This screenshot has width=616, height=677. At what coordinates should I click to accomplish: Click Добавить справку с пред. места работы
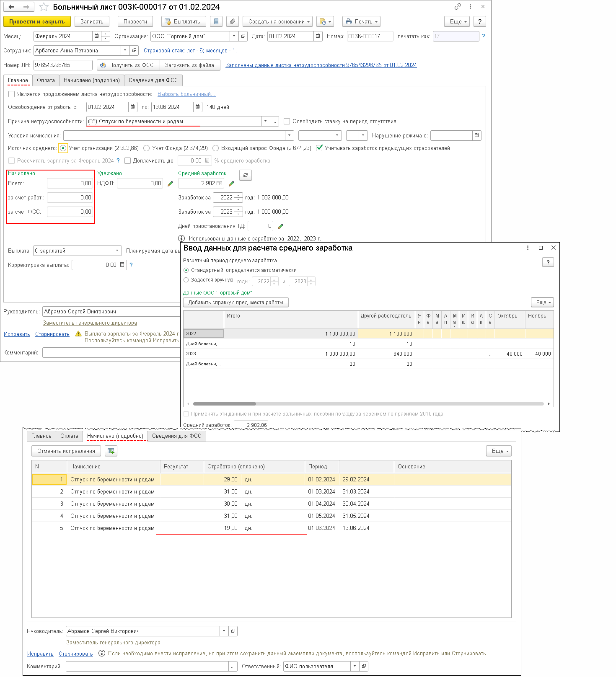click(236, 302)
